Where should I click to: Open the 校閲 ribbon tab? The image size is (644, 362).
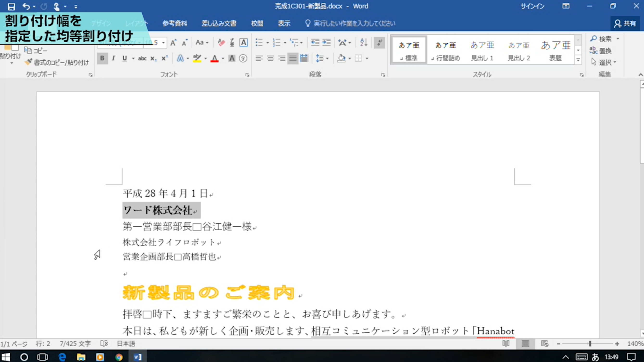click(257, 24)
